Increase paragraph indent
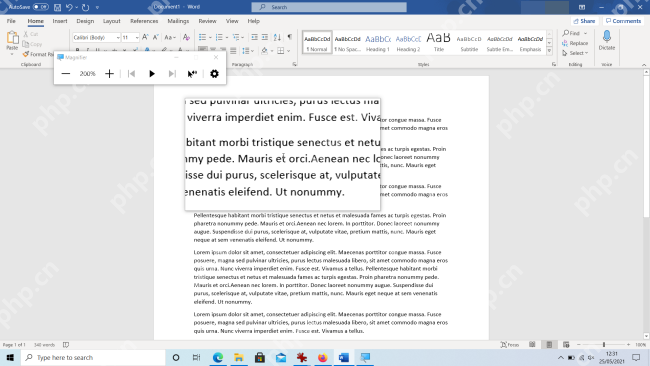650x366 pixels. [264, 37]
